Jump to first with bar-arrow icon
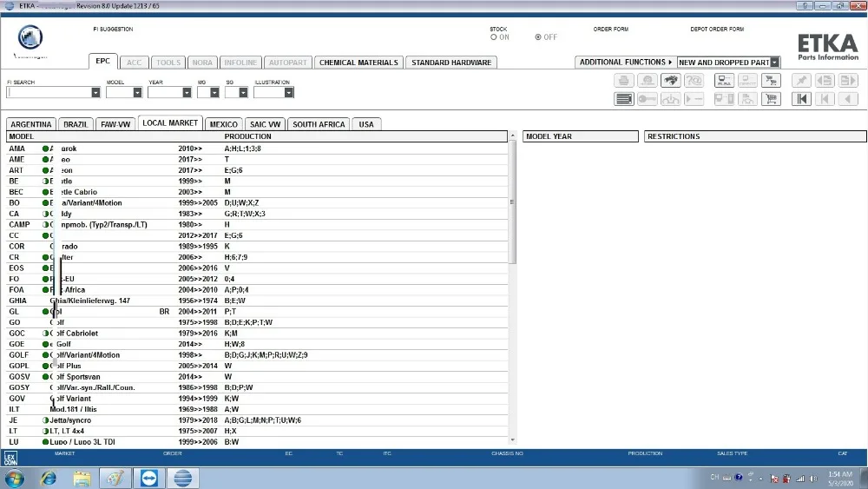868x489 pixels. (x=801, y=99)
